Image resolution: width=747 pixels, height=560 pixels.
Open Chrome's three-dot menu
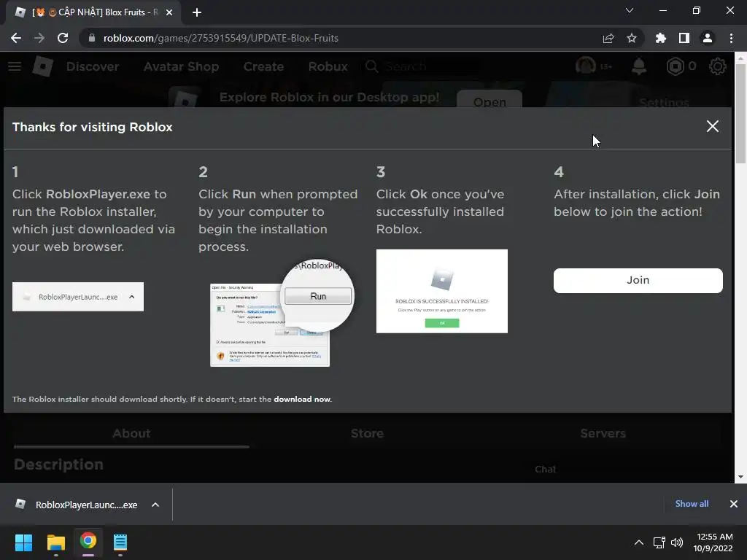coord(731,38)
